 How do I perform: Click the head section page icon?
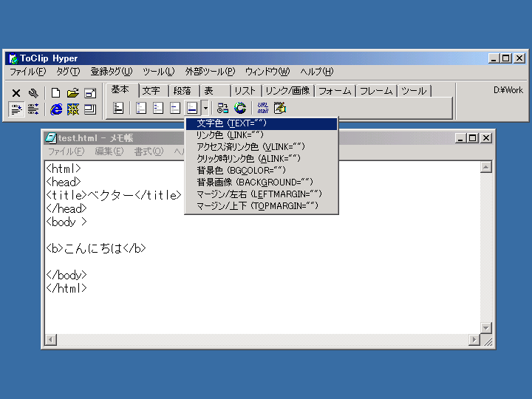click(141, 108)
